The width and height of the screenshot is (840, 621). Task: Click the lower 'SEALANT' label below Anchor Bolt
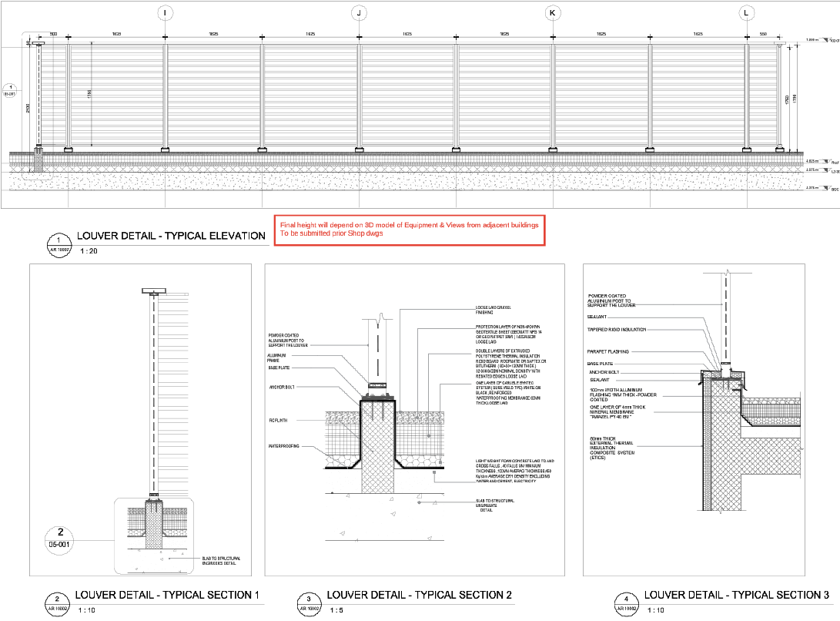tap(600, 380)
